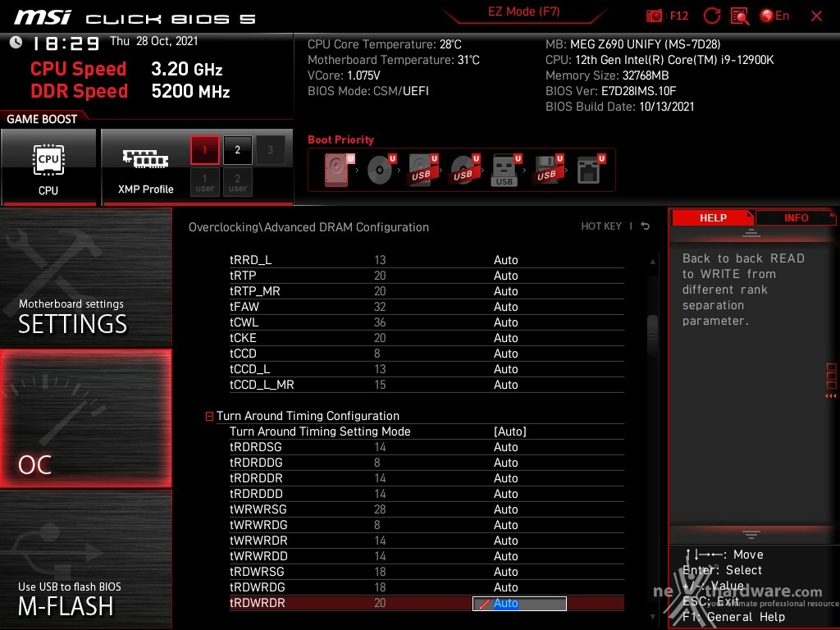Select hard disk boot priority icon
The height and width of the screenshot is (630, 840).
[339, 170]
